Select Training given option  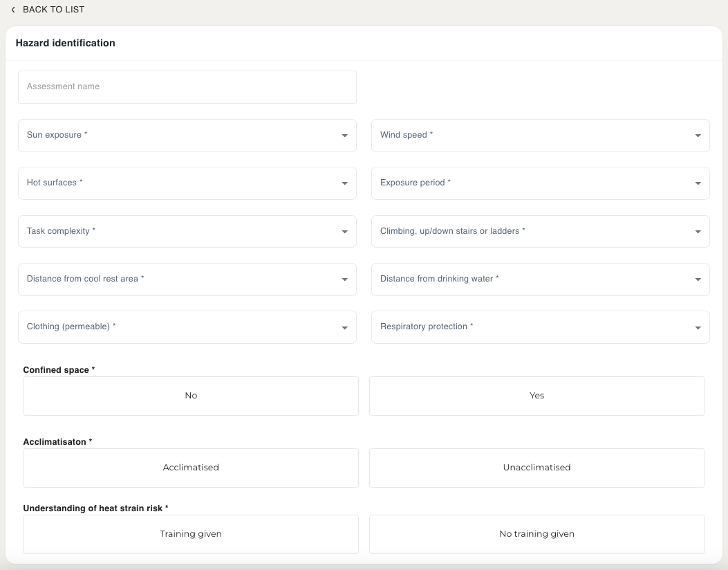click(x=191, y=534)
